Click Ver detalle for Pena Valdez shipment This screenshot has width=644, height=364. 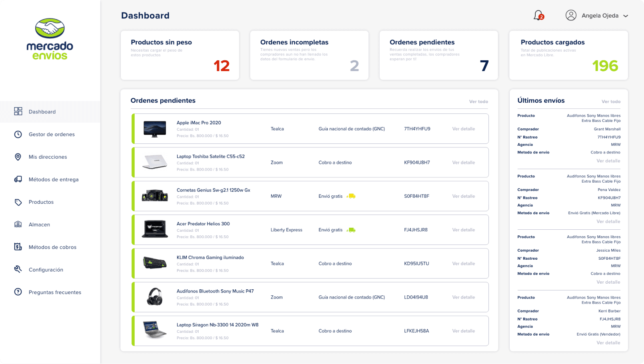tap(608, 221)
